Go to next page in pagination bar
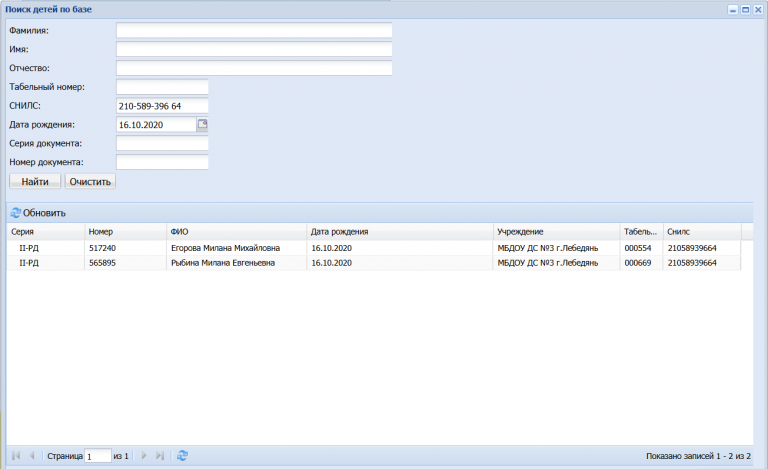 (x=144, y=456)
